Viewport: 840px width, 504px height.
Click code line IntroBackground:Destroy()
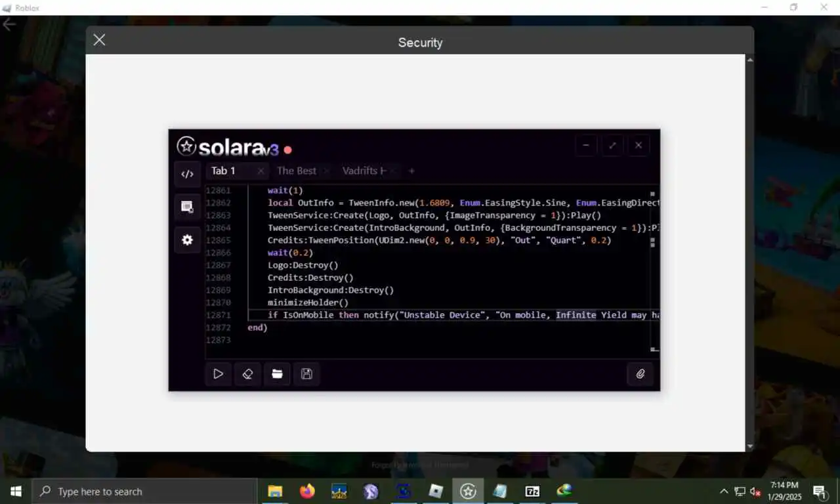pos(331,290)
